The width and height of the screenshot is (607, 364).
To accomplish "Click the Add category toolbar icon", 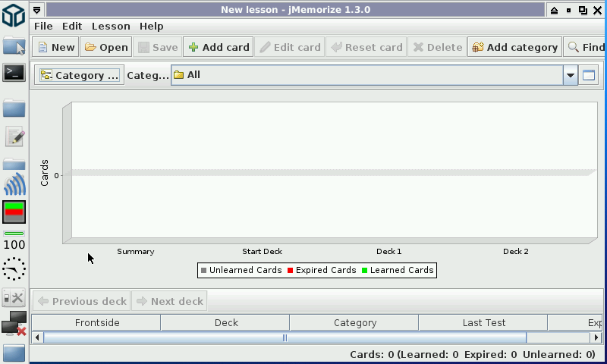I will pos(477,47).
